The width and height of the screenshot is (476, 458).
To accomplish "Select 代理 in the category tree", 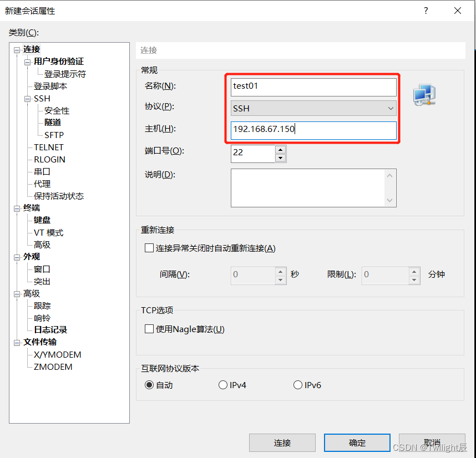I will click(42, 184).
